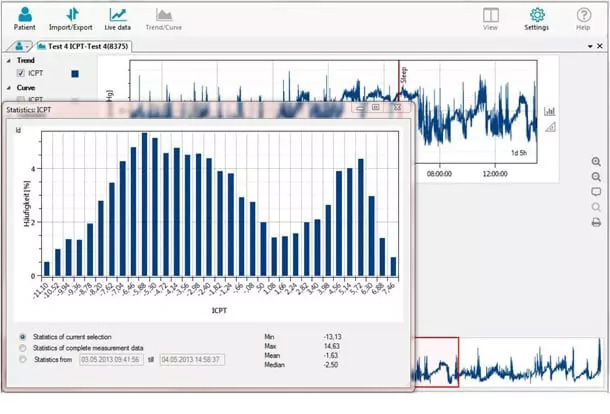Click the Max value 14,63
This screenshot has height=414, width=610.
click(x=331, y=346)
